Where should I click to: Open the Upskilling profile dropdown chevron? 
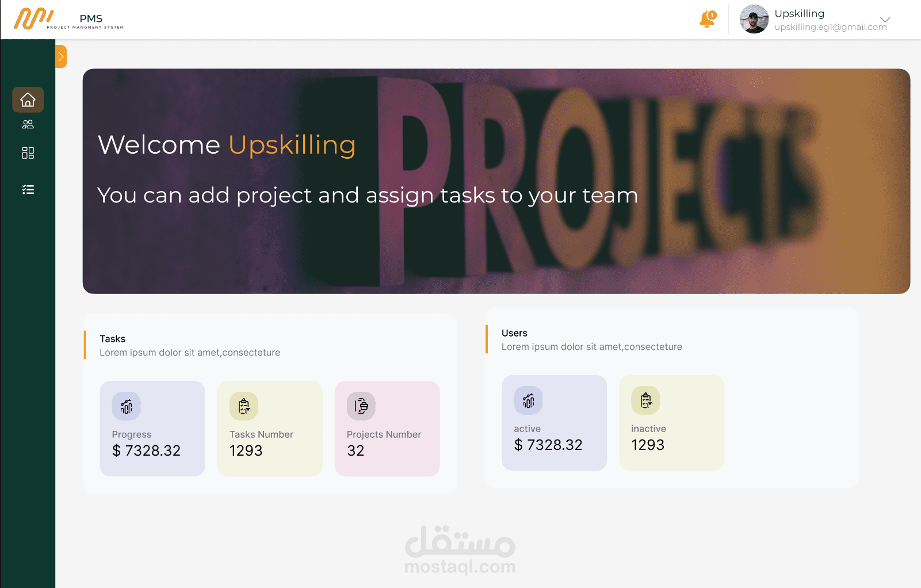coord(885,20)
